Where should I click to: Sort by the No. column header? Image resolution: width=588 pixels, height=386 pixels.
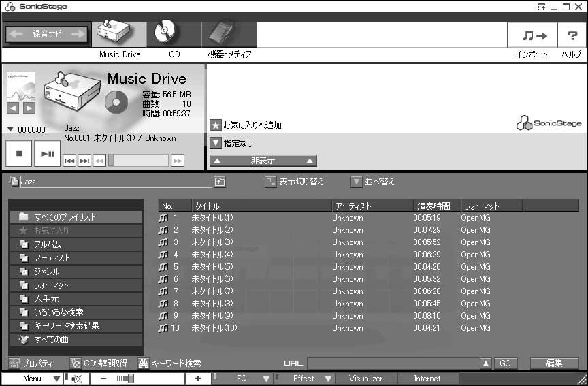point(175,206)
